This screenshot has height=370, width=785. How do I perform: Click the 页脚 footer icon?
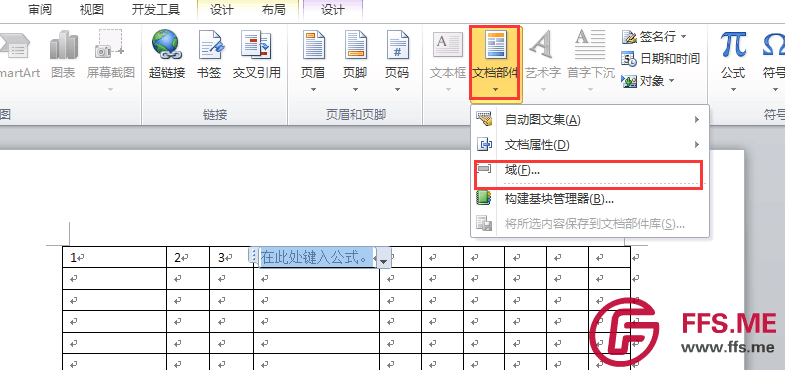click(355, 44)
